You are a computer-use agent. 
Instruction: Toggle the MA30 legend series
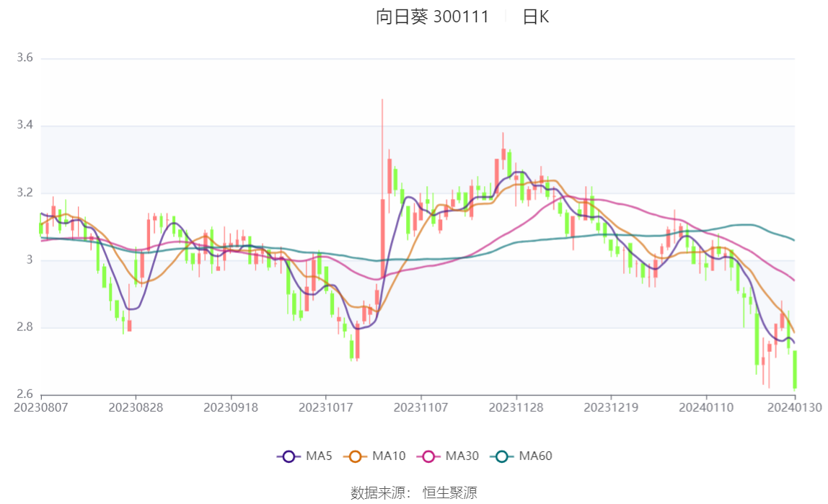(x=449, y=456)
